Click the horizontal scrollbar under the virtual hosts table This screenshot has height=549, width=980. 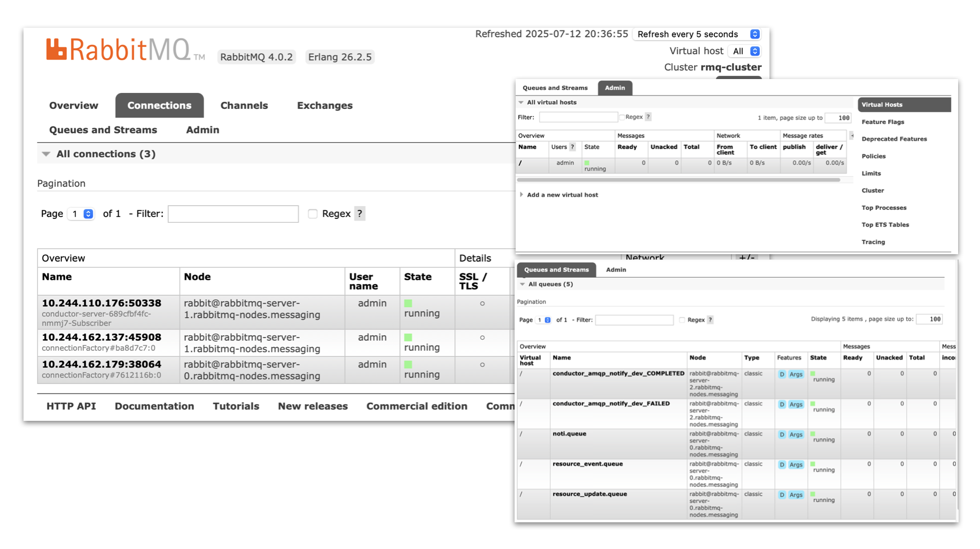point(679,181)
